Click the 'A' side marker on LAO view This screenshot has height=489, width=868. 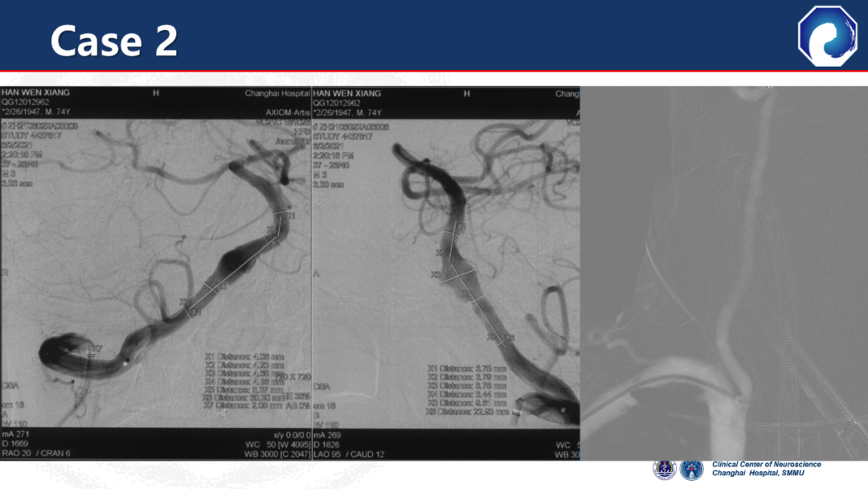[x=316, y=273]
